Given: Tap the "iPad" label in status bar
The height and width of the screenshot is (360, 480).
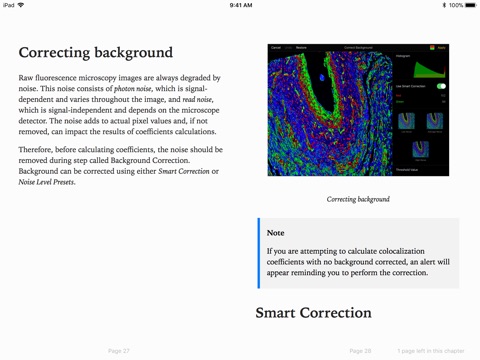Looking at the screenshot, I should click(x=9, y=5).
